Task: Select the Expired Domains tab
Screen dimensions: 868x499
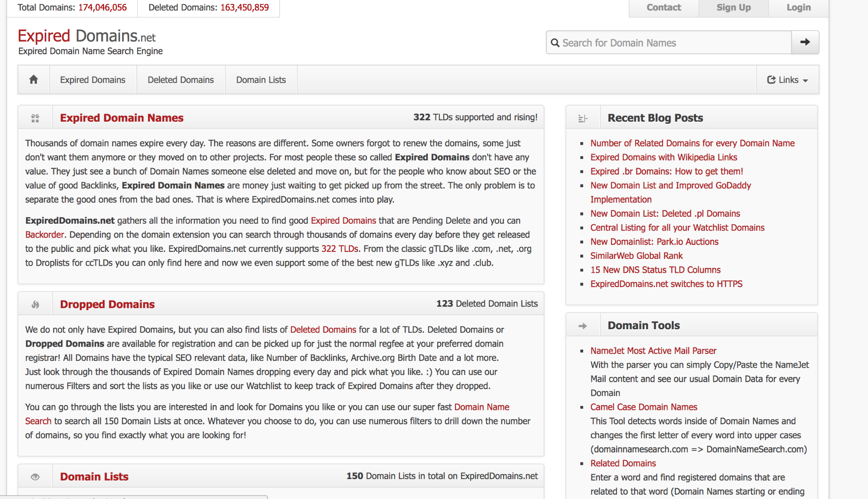Action: click(92, 79)
